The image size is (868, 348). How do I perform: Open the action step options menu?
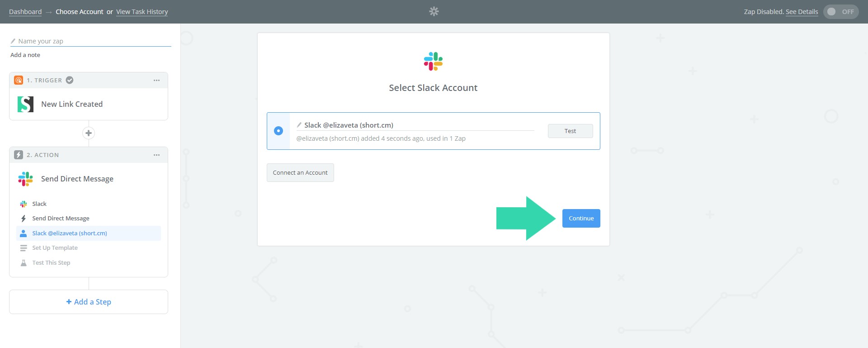(156, 155)
